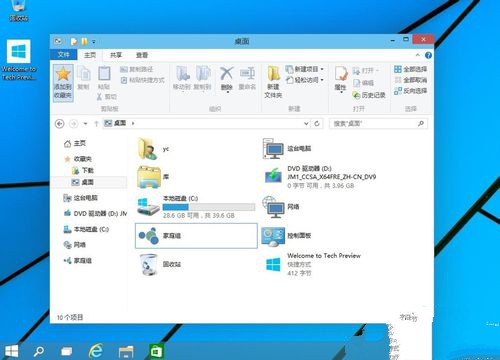Open Internet Explorer from the taskbar
This screenshot has width=500, height=360.
click(96, 351)
